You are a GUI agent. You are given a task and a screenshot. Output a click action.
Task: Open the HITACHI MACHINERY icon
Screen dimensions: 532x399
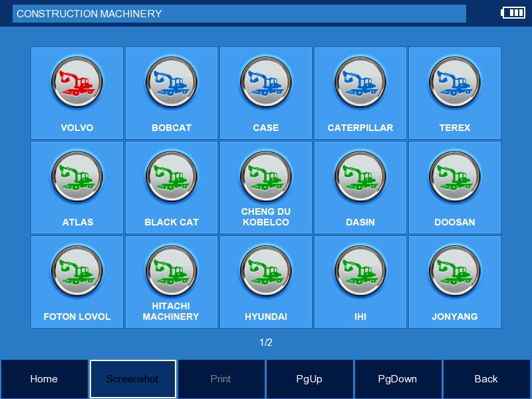tap(172, 271)
